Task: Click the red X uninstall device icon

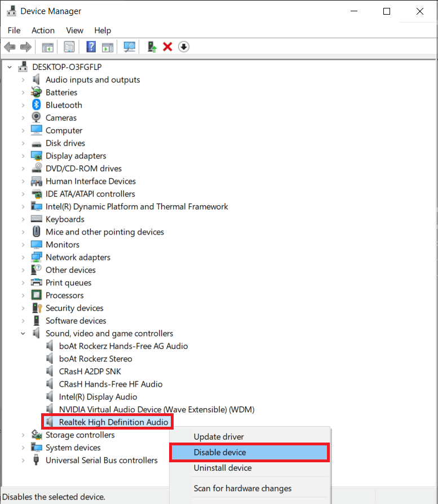Action: tap(167, 47)
